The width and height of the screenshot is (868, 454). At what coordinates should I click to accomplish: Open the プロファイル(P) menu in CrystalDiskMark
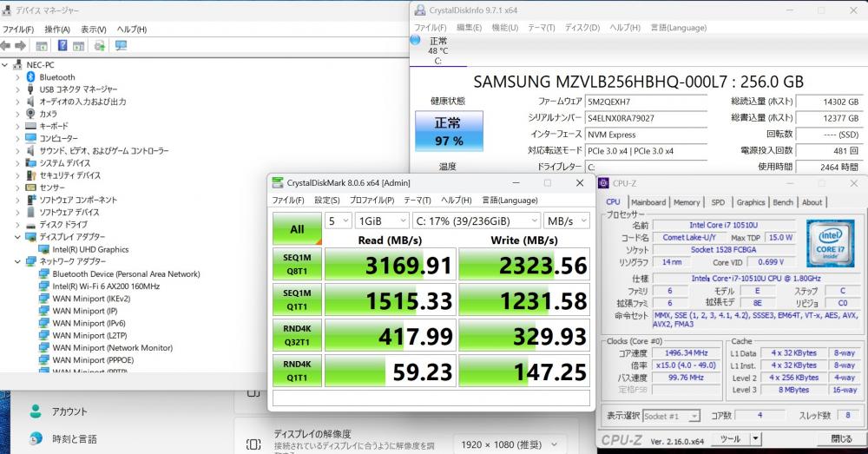[x=372, y=200]
